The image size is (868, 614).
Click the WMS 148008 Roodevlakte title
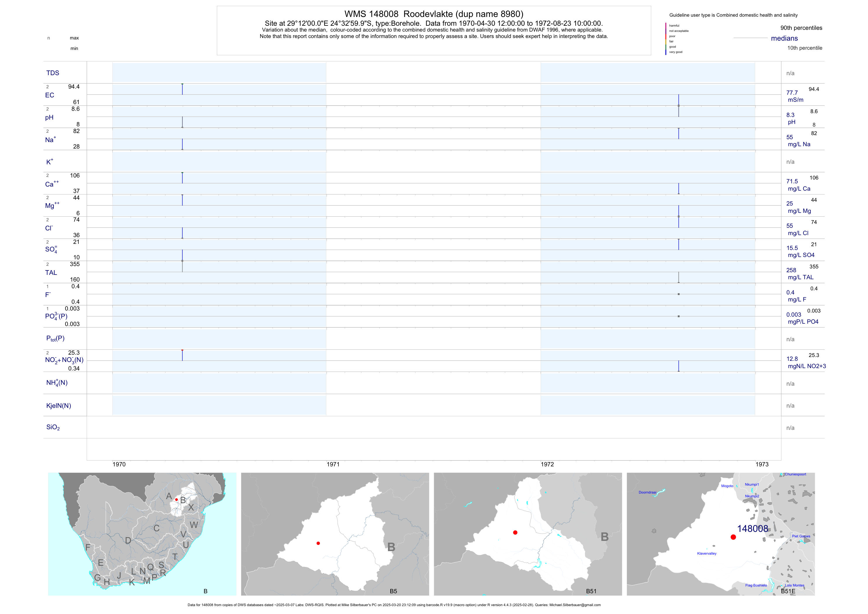434,14
